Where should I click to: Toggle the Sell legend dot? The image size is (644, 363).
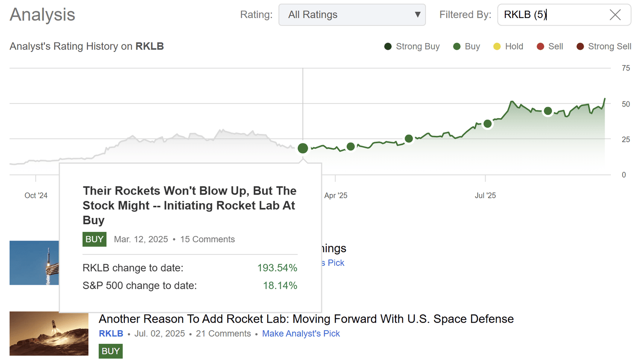click(x=540, y=47)
